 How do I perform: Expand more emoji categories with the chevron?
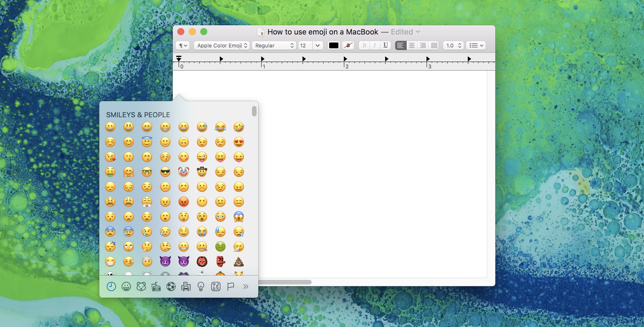tap(246, 286)
